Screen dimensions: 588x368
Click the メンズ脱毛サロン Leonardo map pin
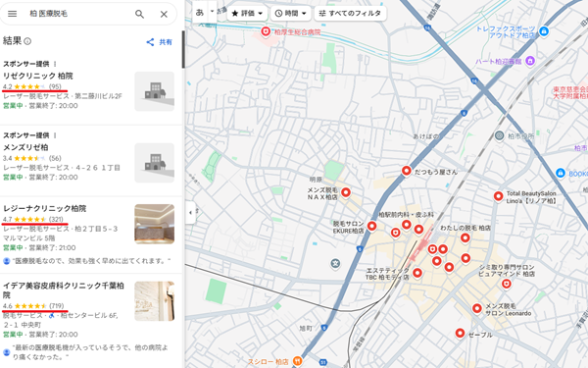tap(476, 308)
